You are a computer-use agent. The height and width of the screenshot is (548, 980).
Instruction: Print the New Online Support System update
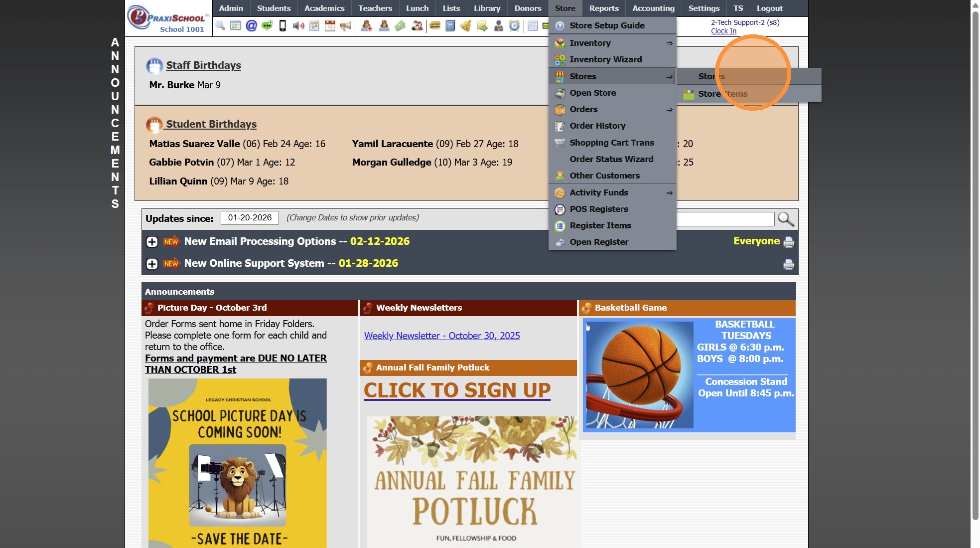(x=788, y=264)
